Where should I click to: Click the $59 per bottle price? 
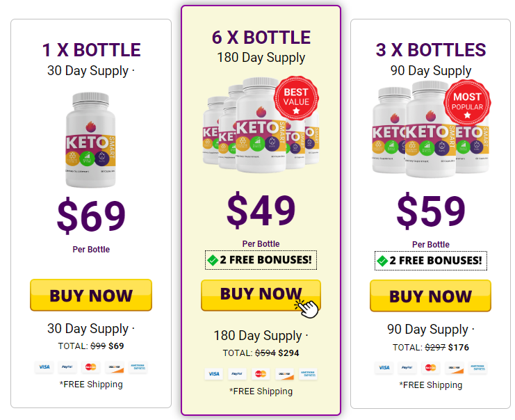(x=431, y=211)
